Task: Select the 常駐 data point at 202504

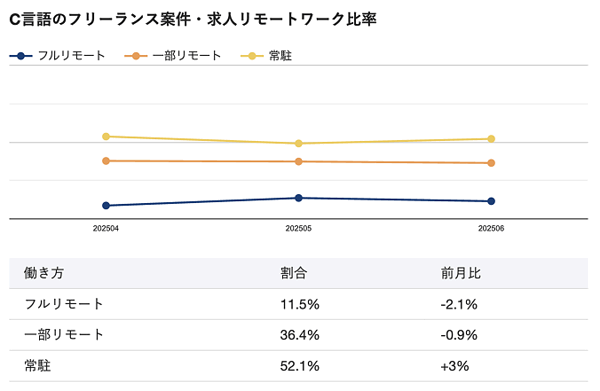Action: click(x=106, y=136)
